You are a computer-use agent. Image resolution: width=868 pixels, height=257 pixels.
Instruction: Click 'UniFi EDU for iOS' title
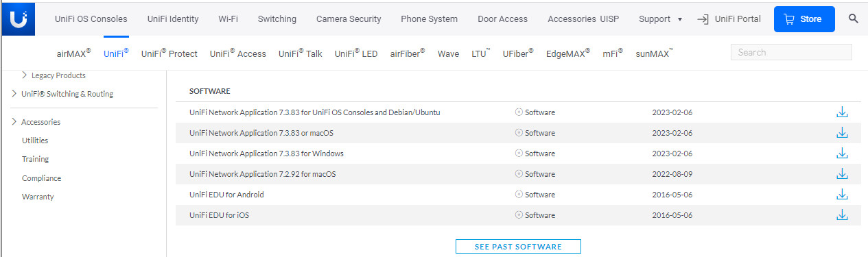pyautogui.click(x=219, y=215)
